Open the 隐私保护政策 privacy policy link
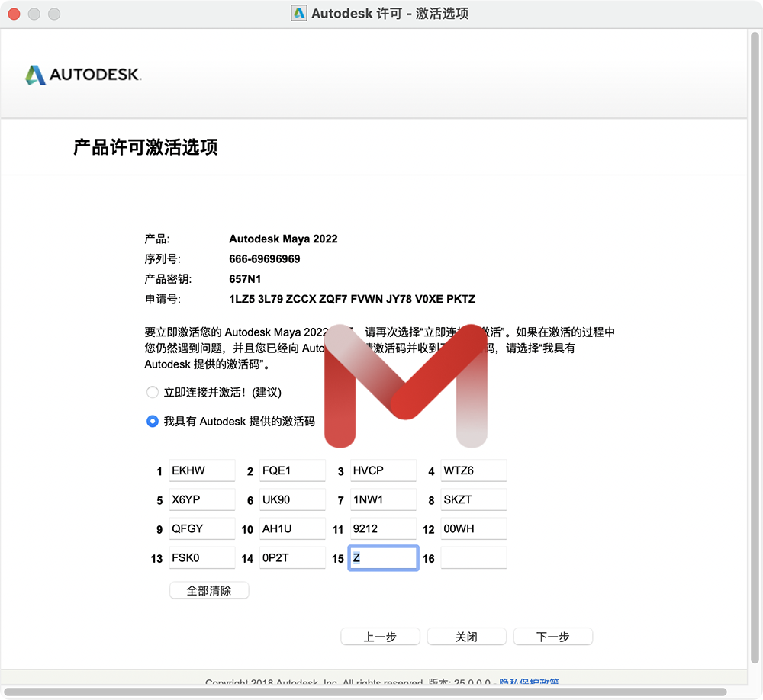The height and width of the screenshot is (700, 763). [x=529, y=682]
